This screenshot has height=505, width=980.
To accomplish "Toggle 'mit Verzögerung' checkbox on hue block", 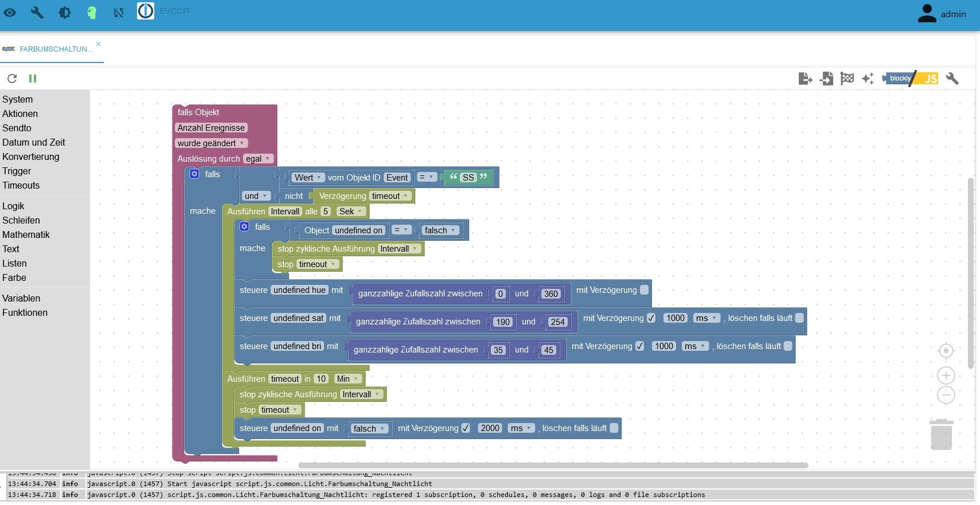I will [x=644, y=290].
